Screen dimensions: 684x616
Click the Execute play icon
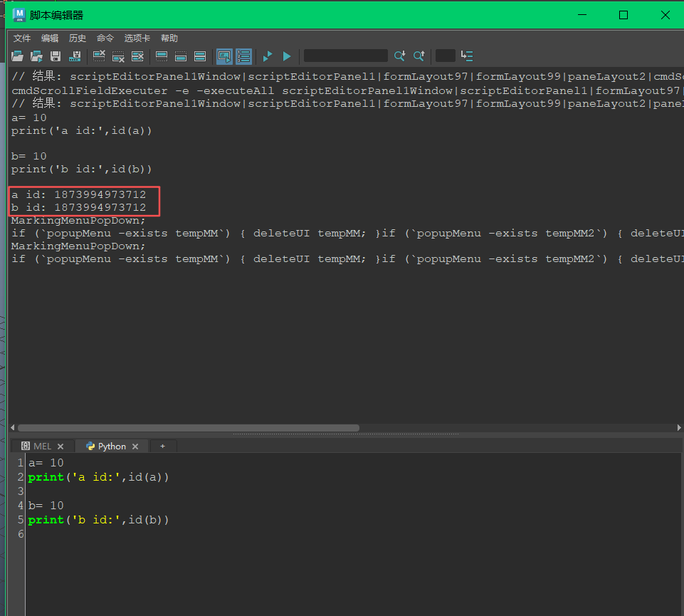click(x=287, y=56)
